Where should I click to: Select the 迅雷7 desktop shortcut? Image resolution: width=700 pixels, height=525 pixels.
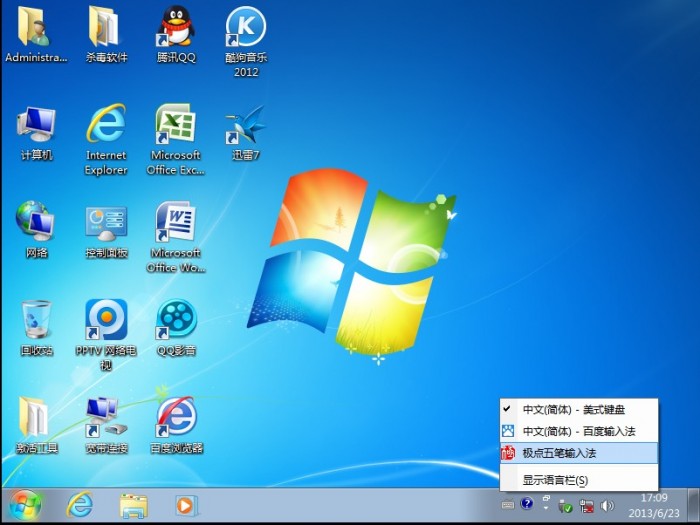point(246,127)
